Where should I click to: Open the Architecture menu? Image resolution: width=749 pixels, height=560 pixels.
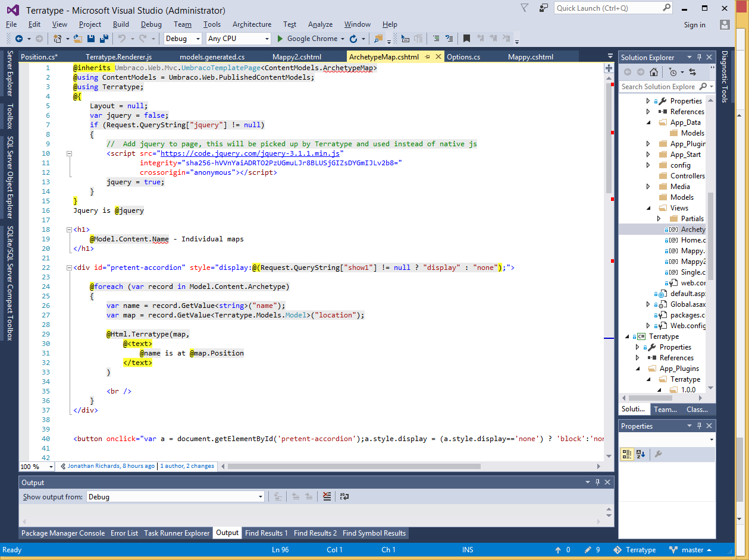[x=252, y=24]
